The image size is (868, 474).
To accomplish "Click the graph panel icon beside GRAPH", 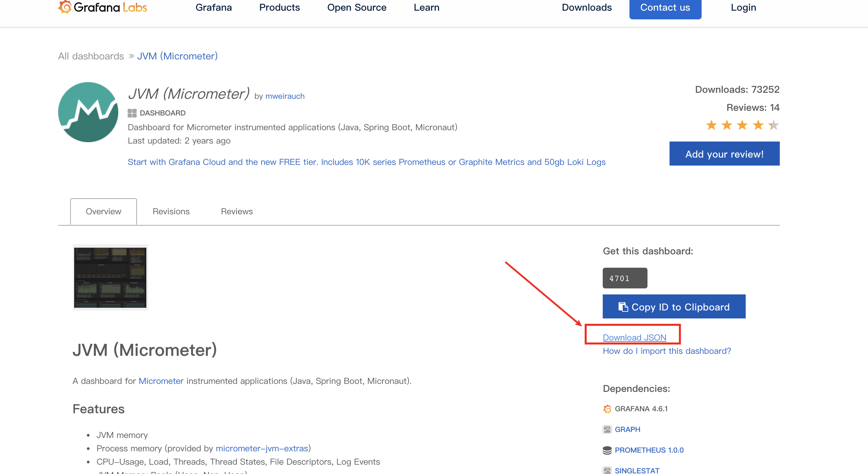I will (607, 429).
